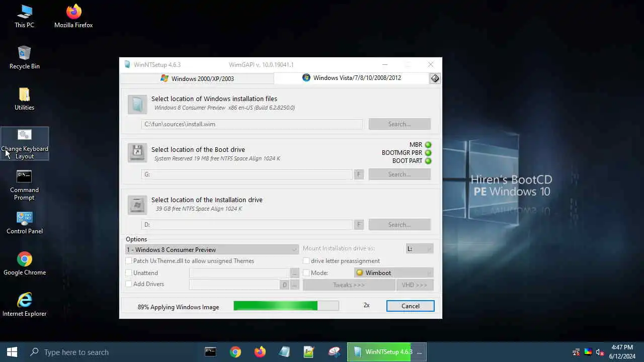The width and height of the screenshot is (644, 362).
Task: Open the notepad-with-pencil taskbar icon
Action: (309, 352)
